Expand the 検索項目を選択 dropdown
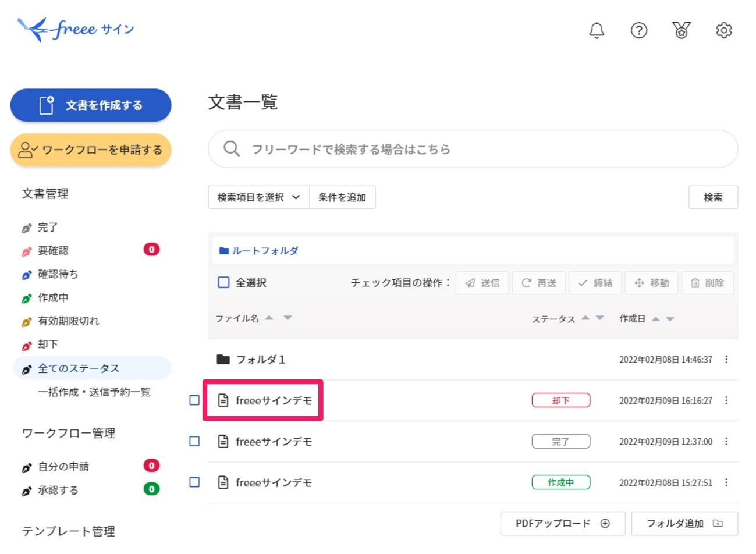 point(259,197)
